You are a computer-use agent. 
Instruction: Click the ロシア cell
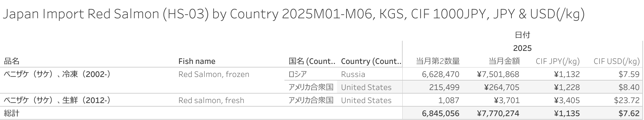point(298,74)
